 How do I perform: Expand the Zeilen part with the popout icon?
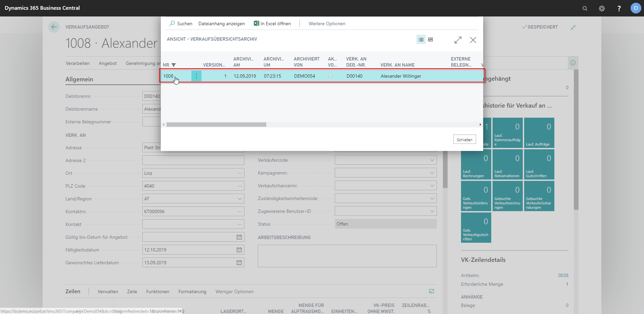point(431,291)
